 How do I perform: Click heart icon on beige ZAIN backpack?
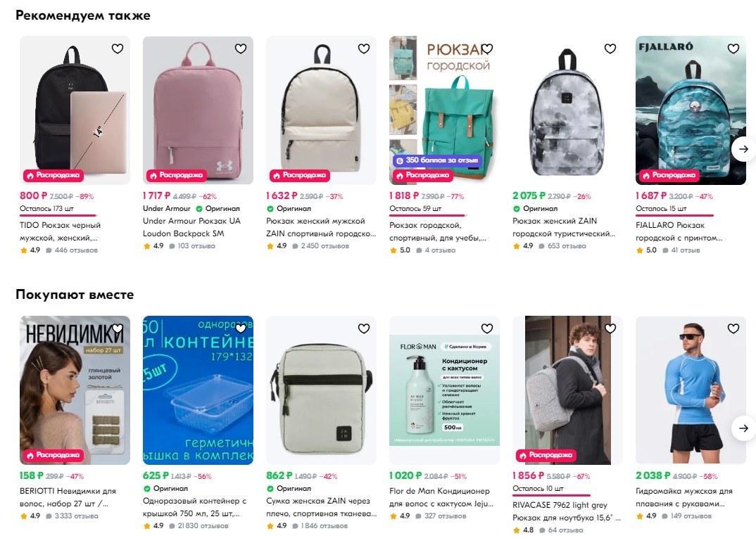(x=364, y=49)
